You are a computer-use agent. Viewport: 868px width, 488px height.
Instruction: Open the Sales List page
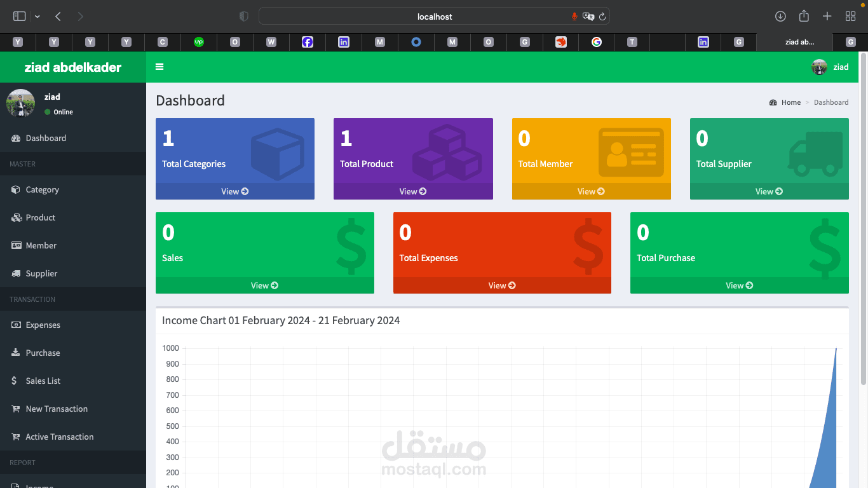click(43, 381)
